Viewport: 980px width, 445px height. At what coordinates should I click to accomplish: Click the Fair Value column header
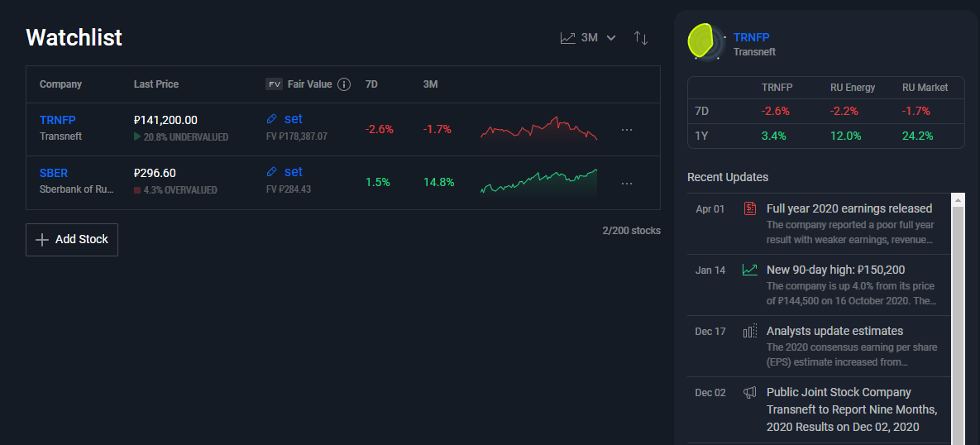click(x=309, y=84)
